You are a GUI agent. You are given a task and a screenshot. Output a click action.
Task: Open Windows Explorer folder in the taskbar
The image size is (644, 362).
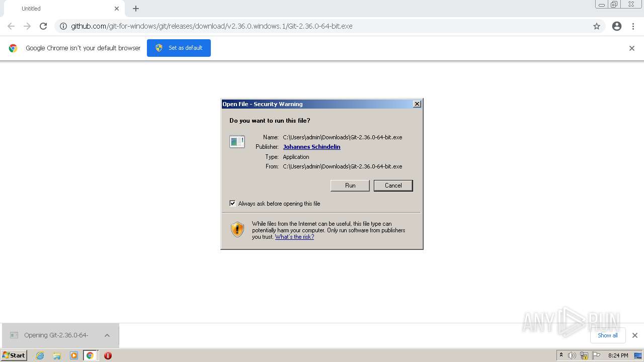pyautogui.click(x=57, y=355)
